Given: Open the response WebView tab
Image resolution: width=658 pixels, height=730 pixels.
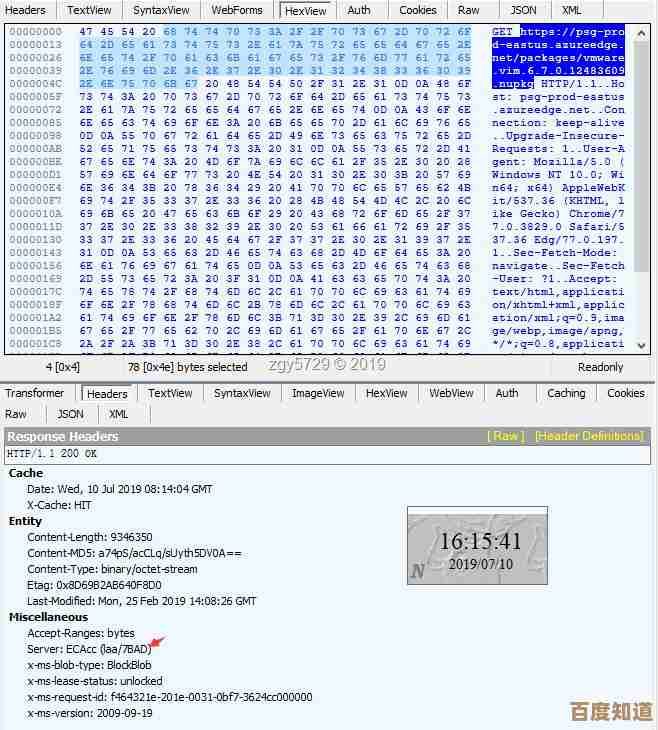Looking at the screenshot, I should tap(451, 393).
